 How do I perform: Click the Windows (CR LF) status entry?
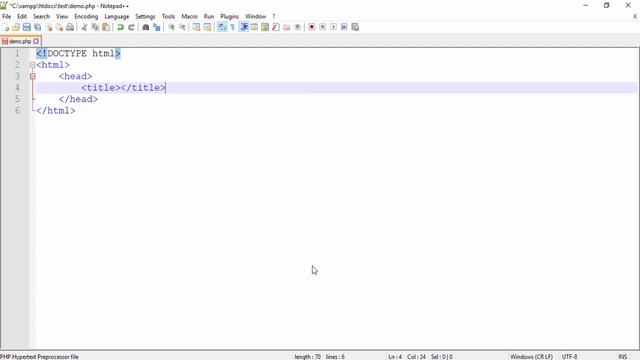click(531, 357)
